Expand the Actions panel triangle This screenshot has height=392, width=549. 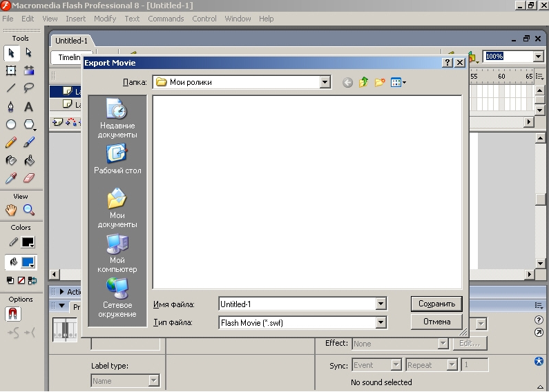61,291
